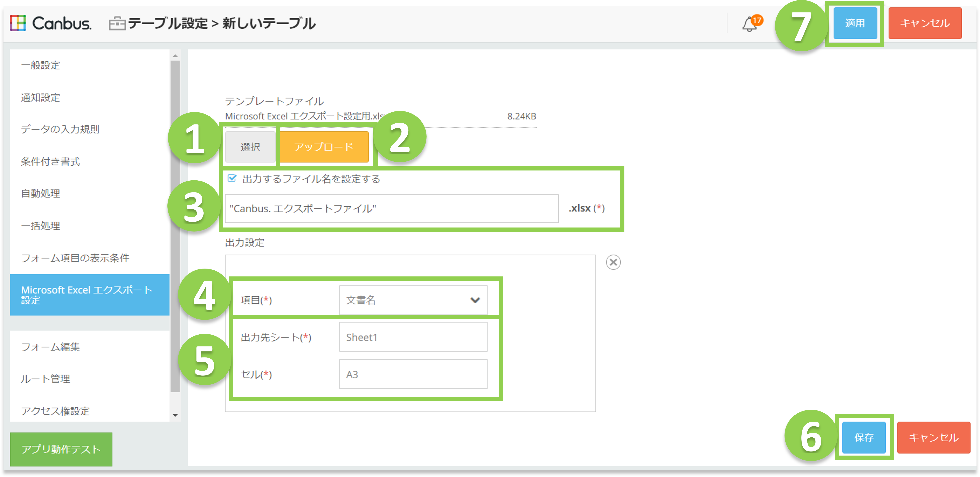Click the export file name input field

click(x=392, y=208)
